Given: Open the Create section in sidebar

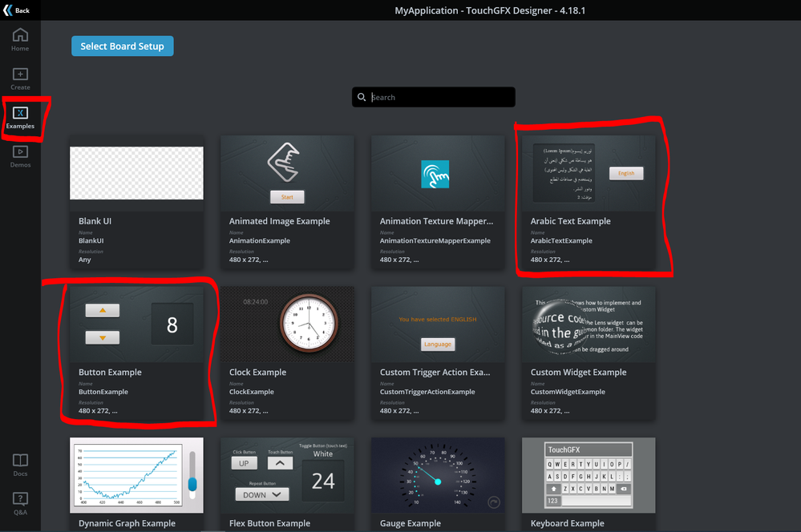Looking at the screenshot, I should (20, 79).
